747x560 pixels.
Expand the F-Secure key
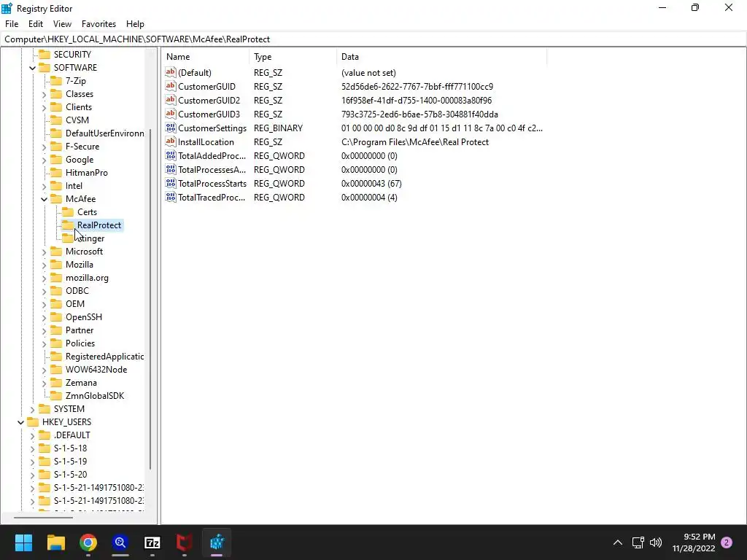(x=44, y=147)
